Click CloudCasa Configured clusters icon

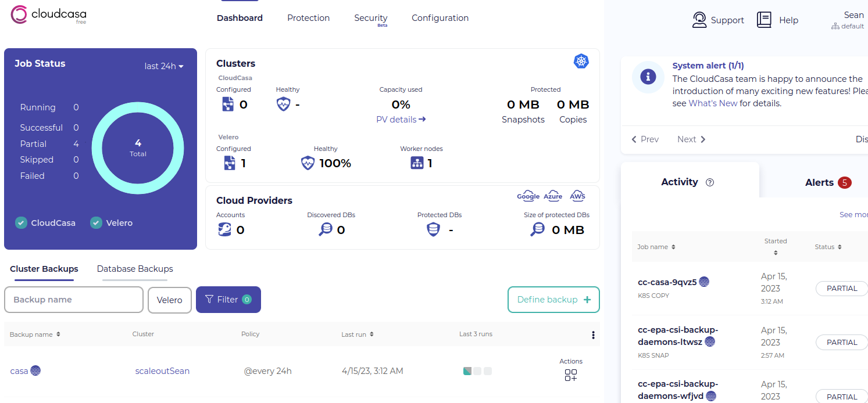(x=228, y=104)
